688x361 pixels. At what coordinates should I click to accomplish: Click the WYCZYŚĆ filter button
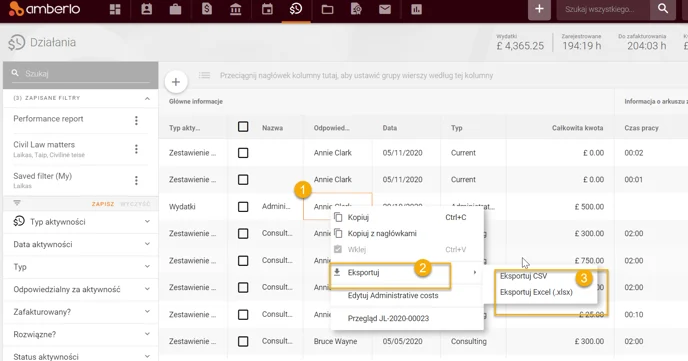(x=135, y=204)
